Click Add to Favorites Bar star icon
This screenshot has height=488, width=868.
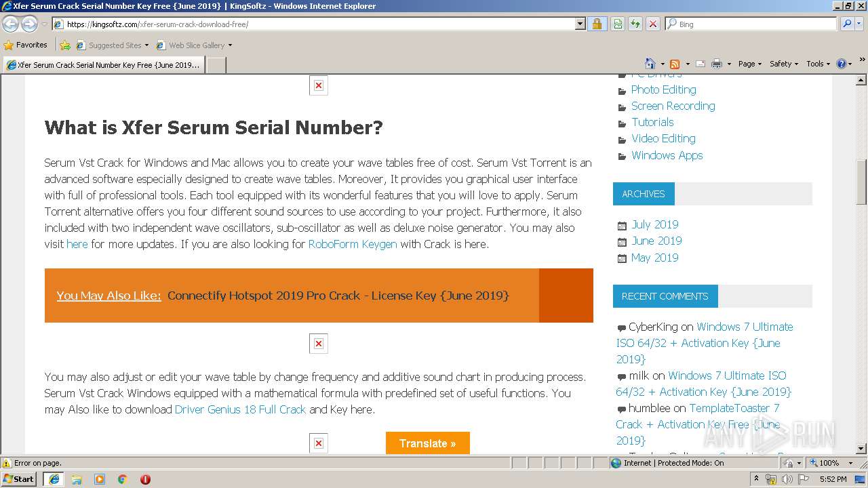[64, 45]
